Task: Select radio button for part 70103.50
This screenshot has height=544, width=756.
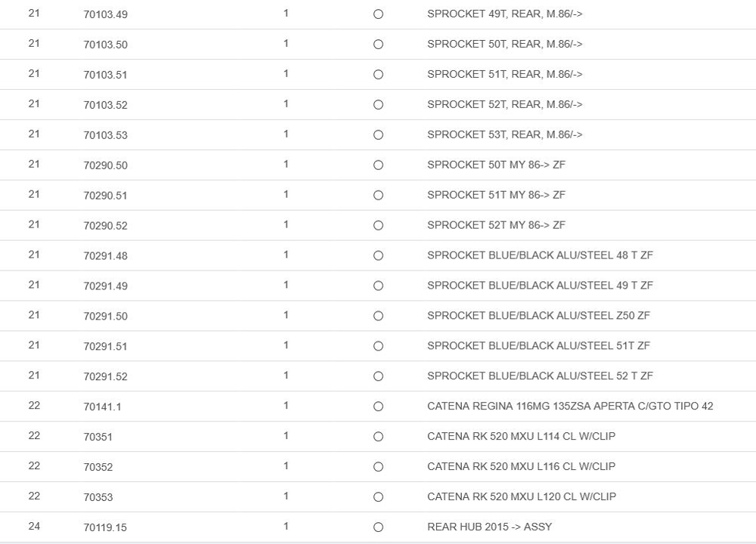Action: pos(378,45)
